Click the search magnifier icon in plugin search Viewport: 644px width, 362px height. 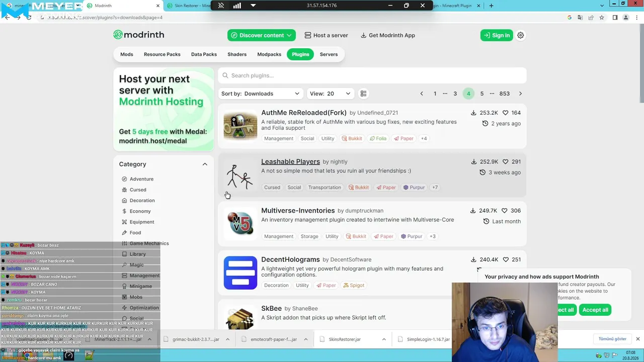click(x=225, y=75)
